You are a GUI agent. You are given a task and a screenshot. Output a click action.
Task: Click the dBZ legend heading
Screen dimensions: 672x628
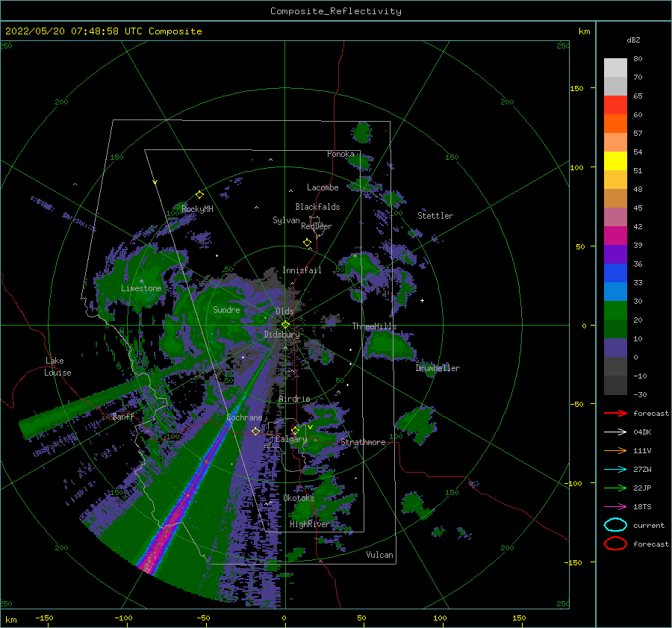click(x=633, y=40)
